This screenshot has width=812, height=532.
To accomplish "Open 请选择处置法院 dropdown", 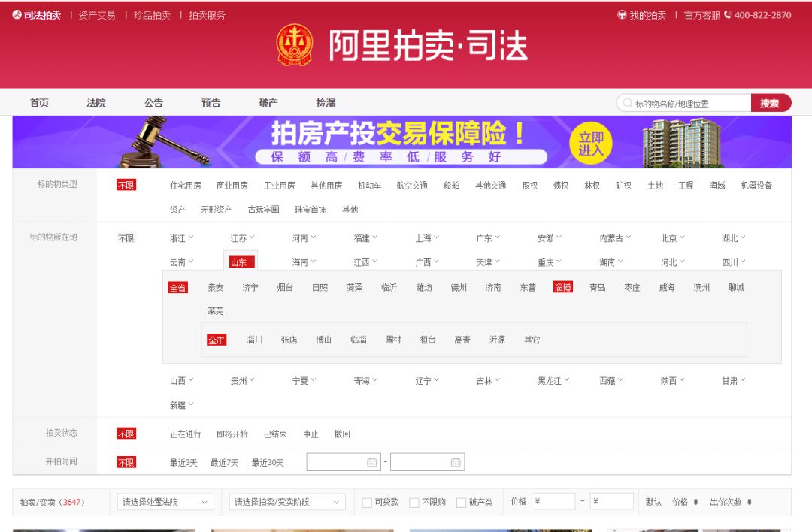I will pos(165,502).
